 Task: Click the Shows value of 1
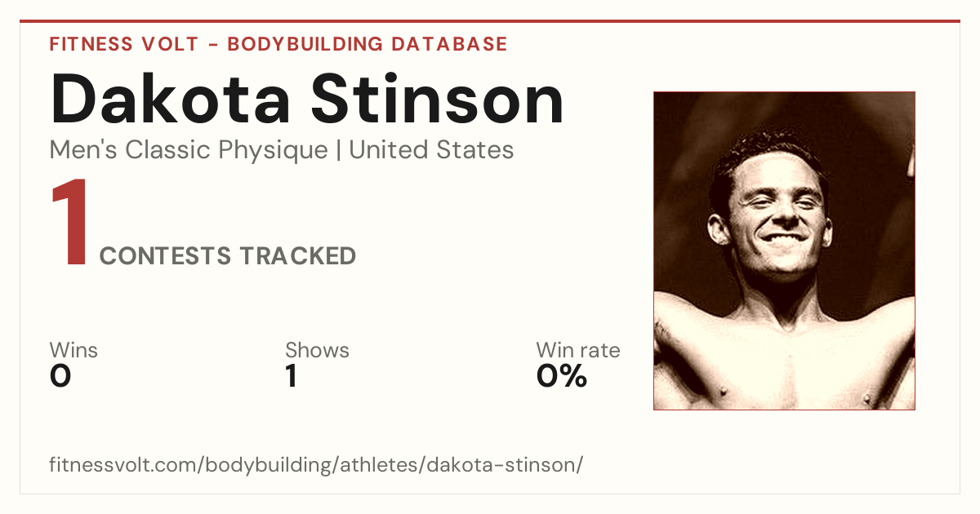[x=291, y=376]
